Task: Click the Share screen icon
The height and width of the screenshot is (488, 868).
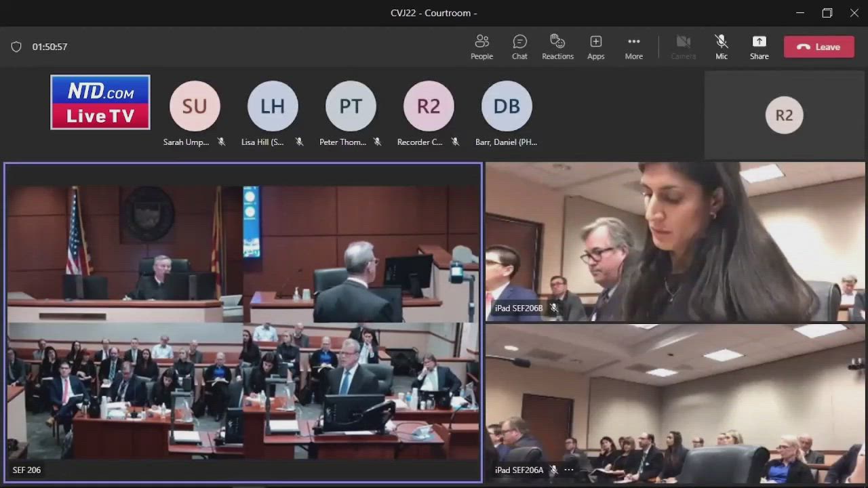Action: [x=759, y=47]
